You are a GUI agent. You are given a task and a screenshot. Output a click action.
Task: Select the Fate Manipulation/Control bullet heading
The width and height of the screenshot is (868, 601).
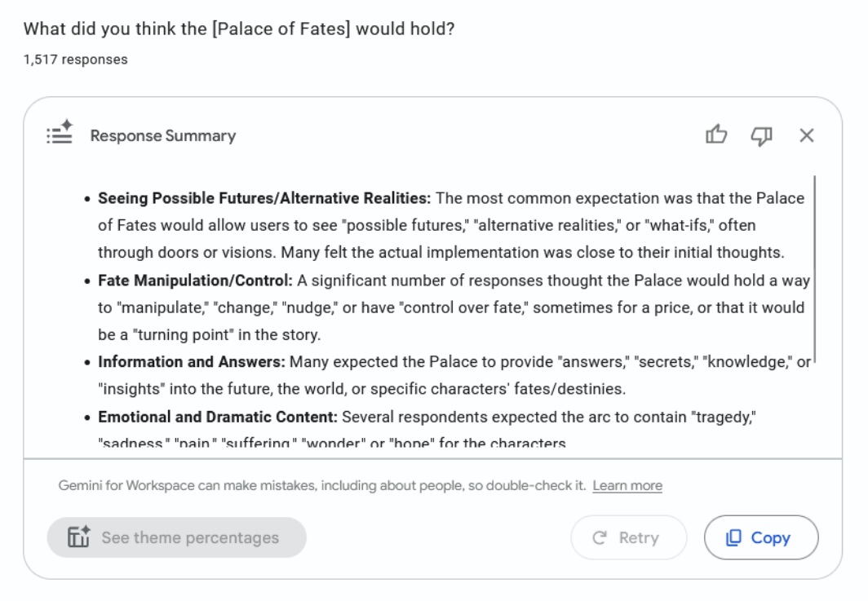tap(195, 281)
